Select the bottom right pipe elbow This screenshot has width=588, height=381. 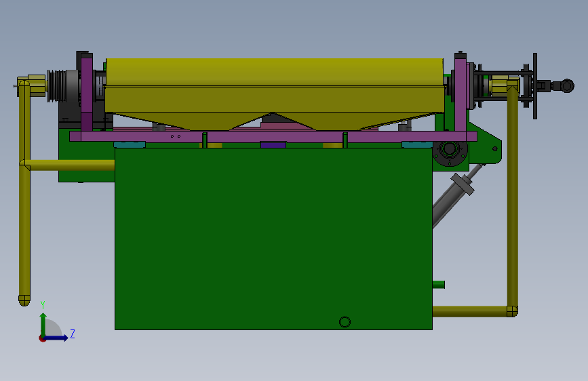[512, 311]
